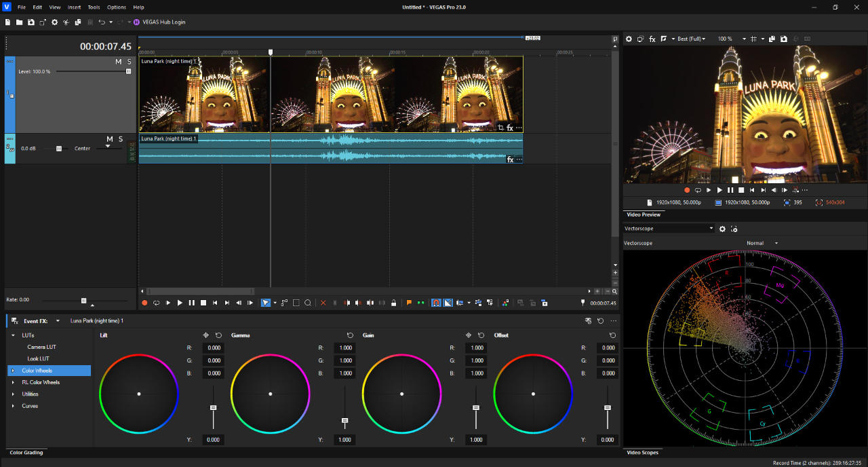Solo the video track
Image resolution: width=868 pixels, height=467 pixels.
pos(129,62)
